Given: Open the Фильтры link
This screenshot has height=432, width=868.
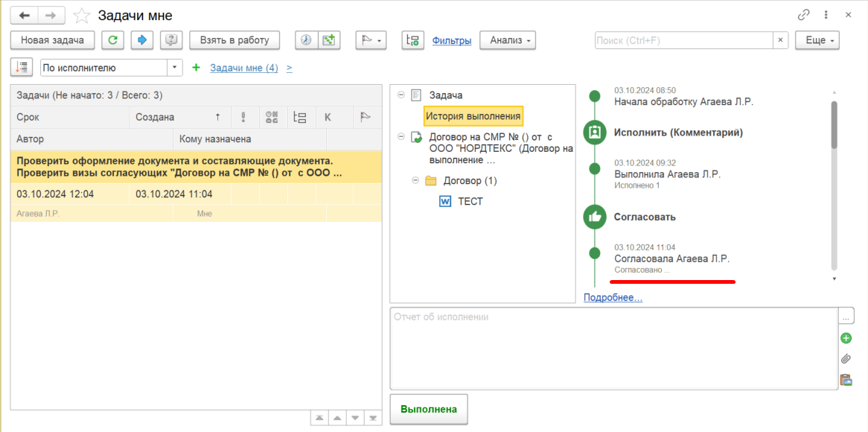Looking at the screenshot, I should pyautogui.click(x=452, y=40).
